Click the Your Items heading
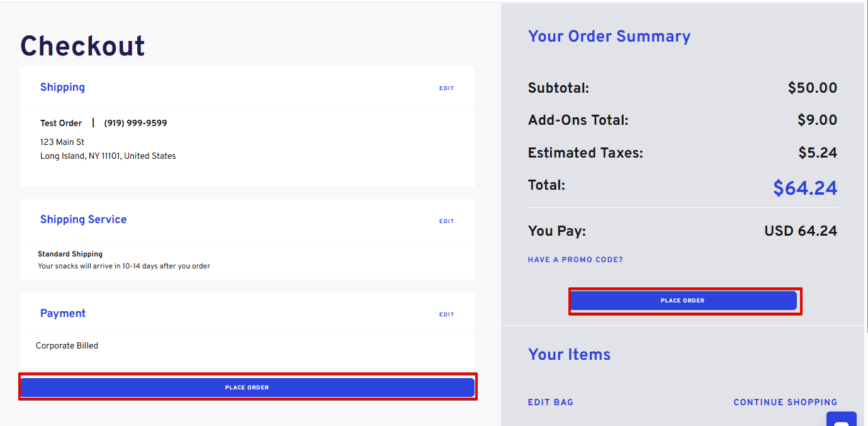The height and width of the screenshot is (426, 868). tap(569, 355)
